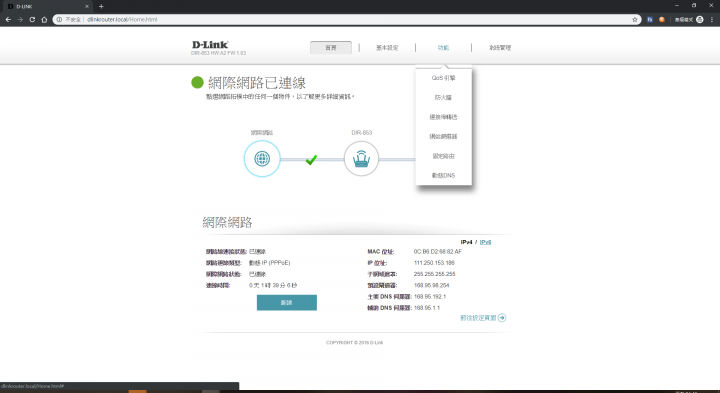720x393 pixels.
Task: Open the 功能 features menu
Action: click(443, 48)
